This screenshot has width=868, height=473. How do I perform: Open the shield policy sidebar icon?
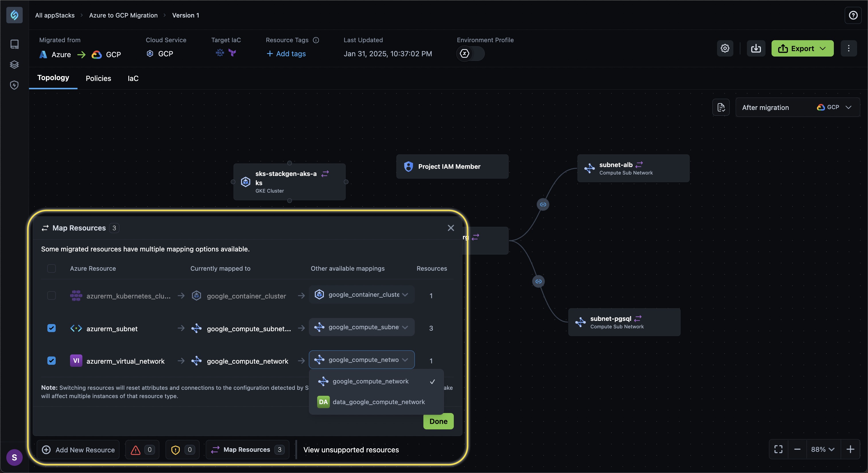coord(14,85)
